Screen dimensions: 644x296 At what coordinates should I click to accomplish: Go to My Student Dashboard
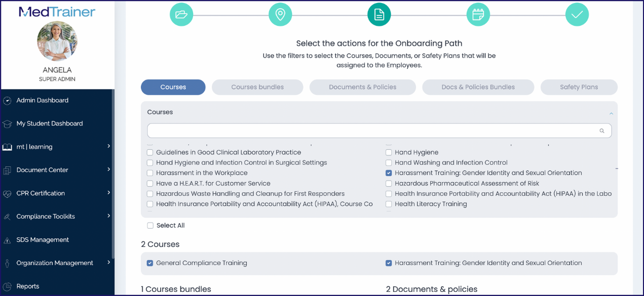pyautogui.click(x=49, y=123)
